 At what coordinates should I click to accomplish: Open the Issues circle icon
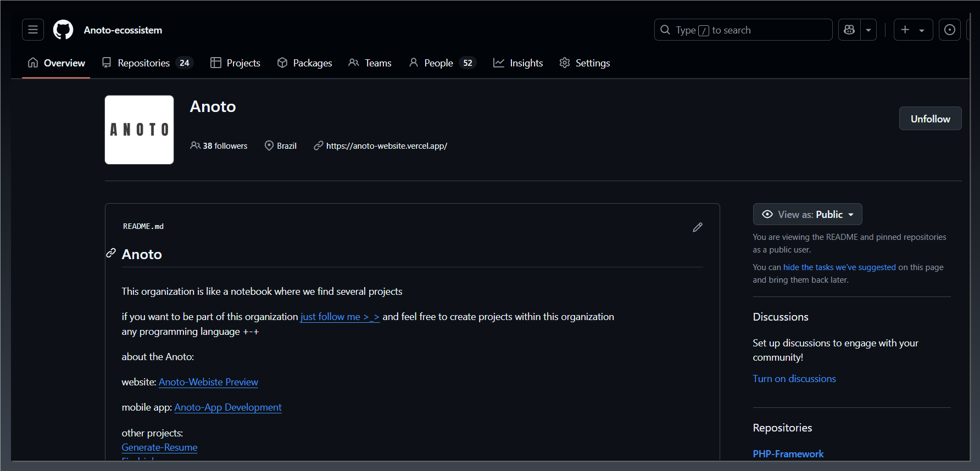point(949,30)
